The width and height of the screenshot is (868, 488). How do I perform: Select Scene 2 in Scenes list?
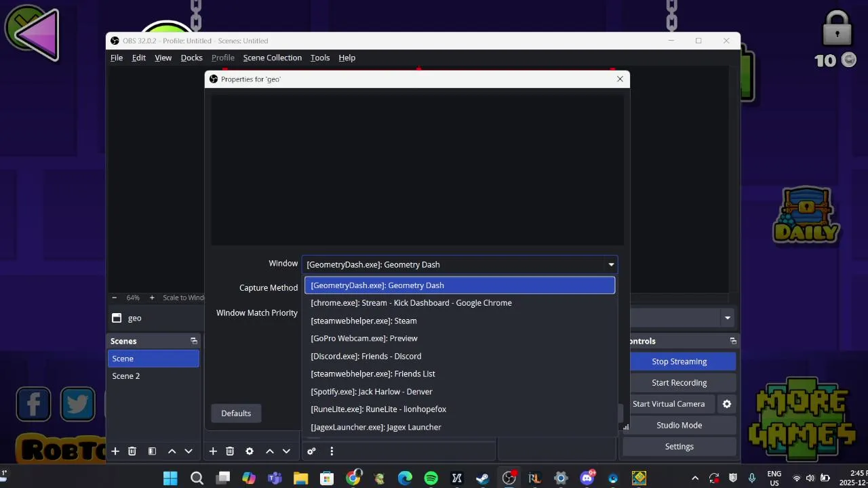pos(153,376)
